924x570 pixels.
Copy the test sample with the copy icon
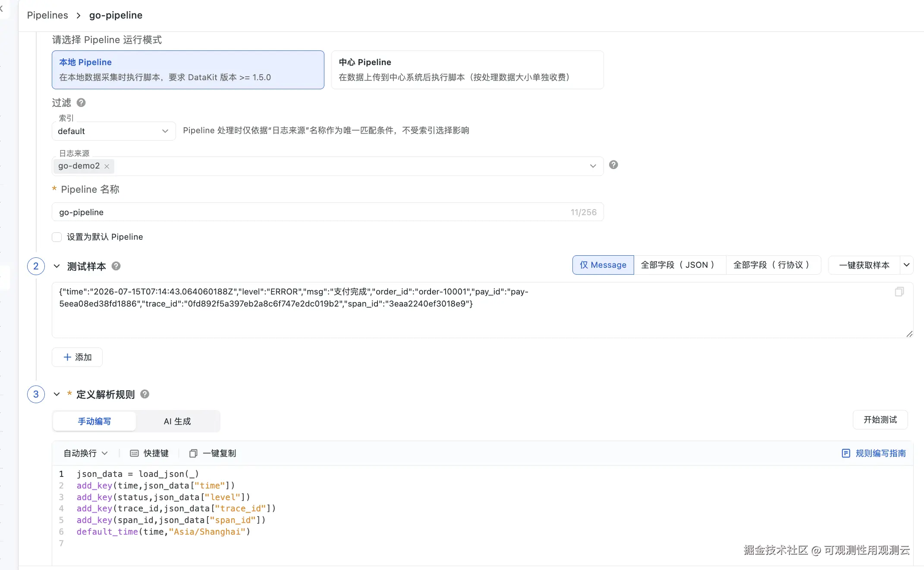(899, 292)
